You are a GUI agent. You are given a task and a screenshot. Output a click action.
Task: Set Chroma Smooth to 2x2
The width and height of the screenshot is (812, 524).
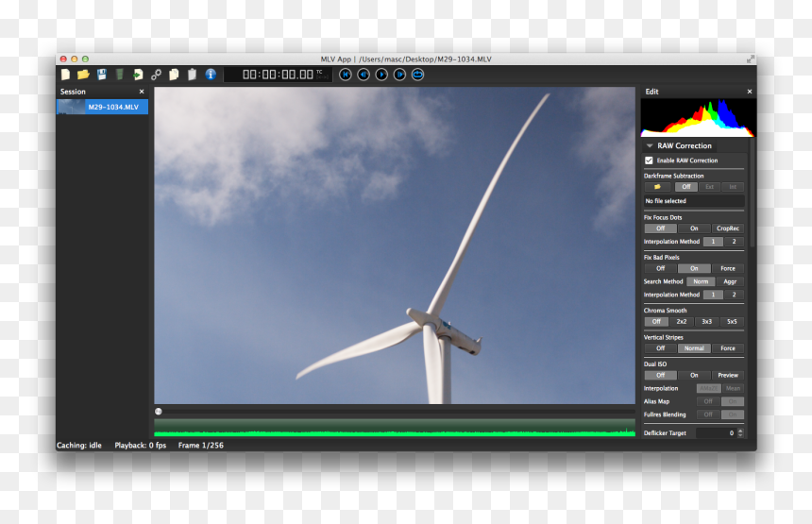[x=682, y=322]
